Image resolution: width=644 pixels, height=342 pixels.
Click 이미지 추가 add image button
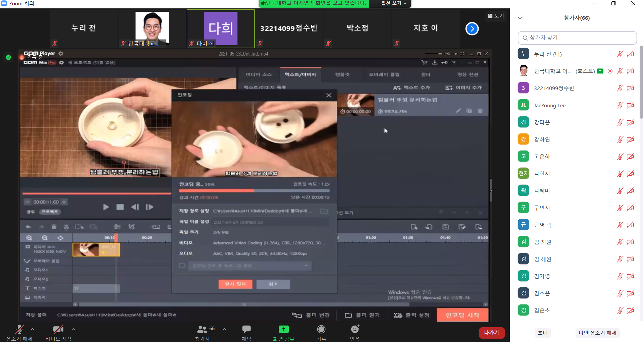(464, 88)
